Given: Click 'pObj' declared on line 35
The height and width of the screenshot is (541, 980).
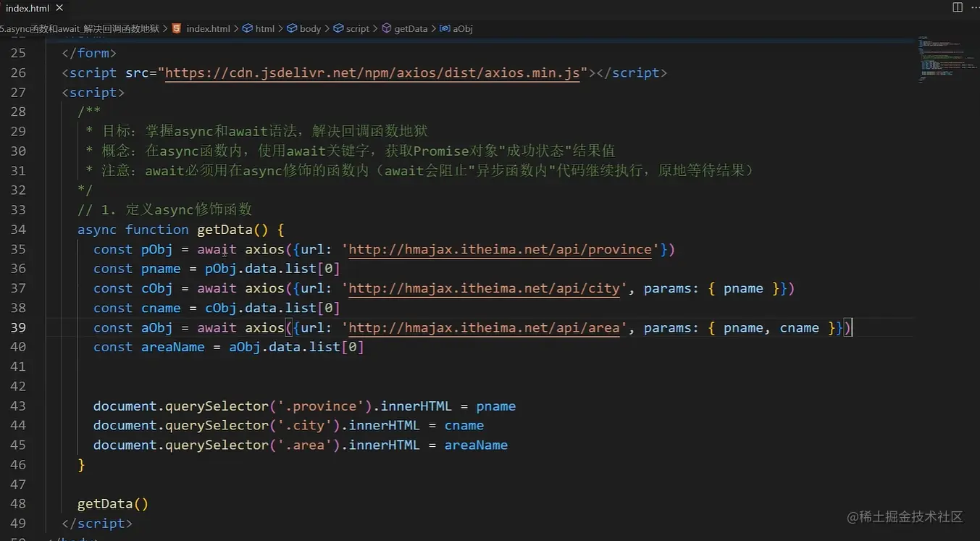Looking at the screenshot, I should (157, 249).
